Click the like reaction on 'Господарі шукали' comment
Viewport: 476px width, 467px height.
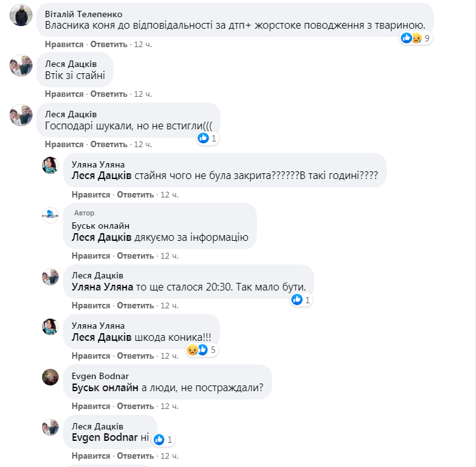coord(204,138)
